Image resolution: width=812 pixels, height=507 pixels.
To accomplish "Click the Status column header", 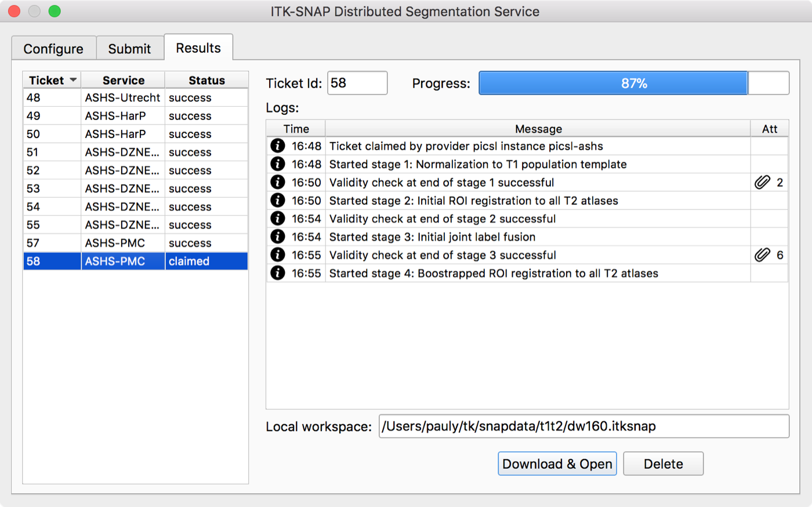I will tap(206, 80).
